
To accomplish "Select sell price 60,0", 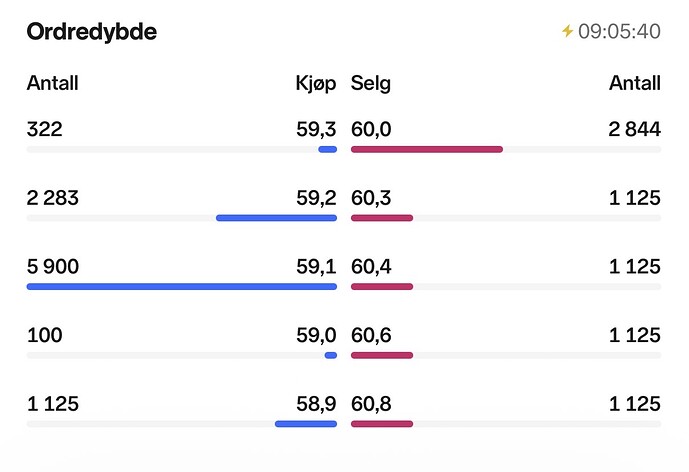I will coord(370,129).
